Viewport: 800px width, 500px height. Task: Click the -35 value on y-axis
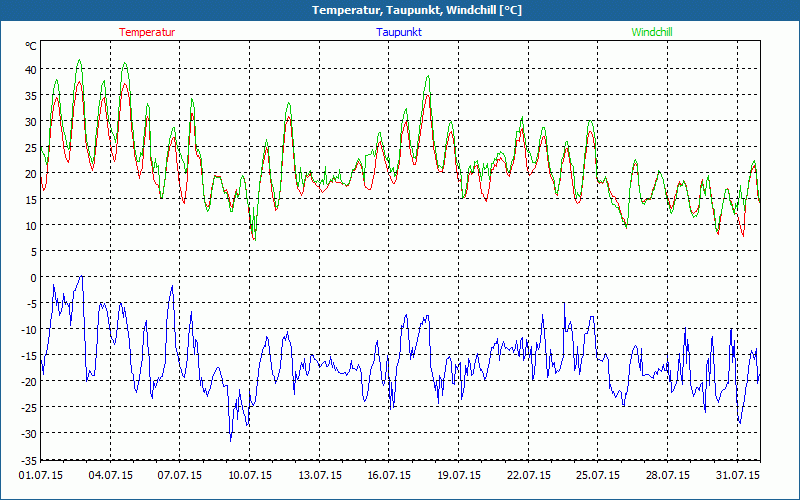point(29,461)
